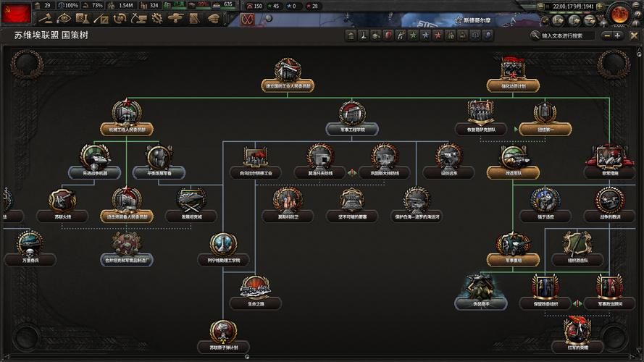Click the 改造军队 focus button
This screenshot has height=362, width=644.
click(513, 173)
